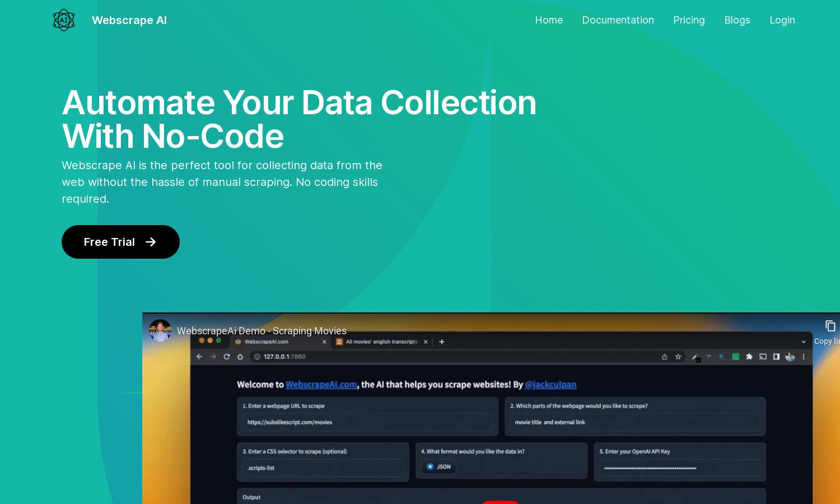
Task: Click the eyedropper extension icon in the demo toolbar
Action: click(696, 357)
